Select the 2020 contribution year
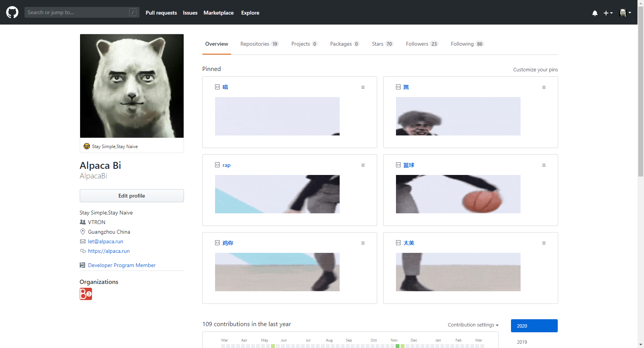The width and height of the screenshot is (644, 348). pos(534,326)
